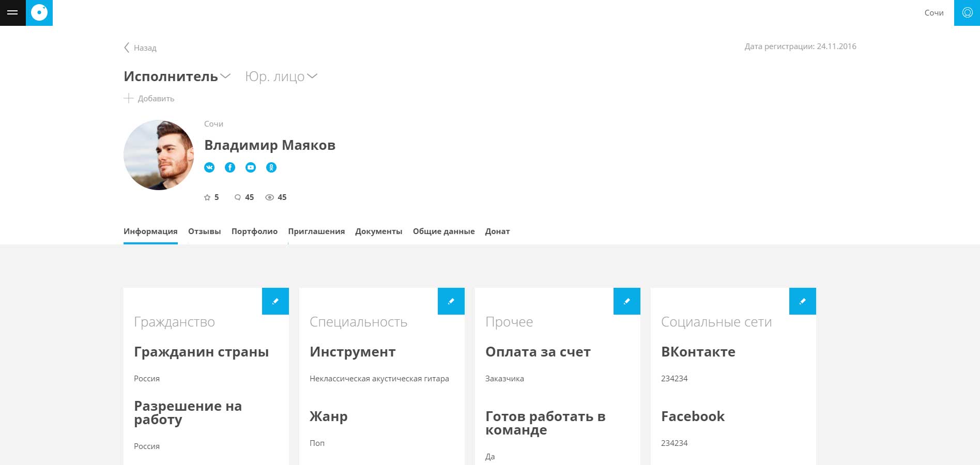Open the Сочи city selector

click(934, 13)
